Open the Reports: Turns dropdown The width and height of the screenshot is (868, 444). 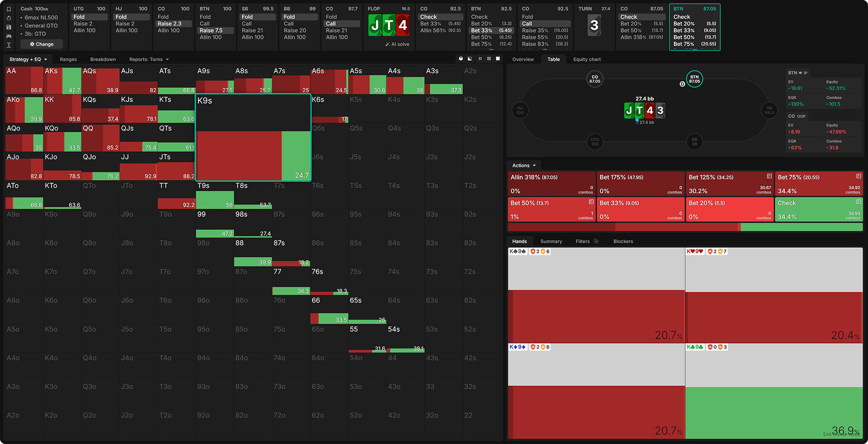click(x=149, y=59)
